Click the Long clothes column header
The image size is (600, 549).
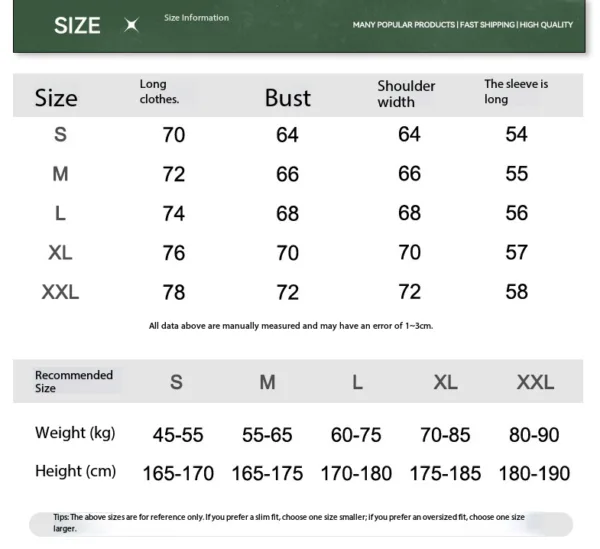(x=158, y=92)
